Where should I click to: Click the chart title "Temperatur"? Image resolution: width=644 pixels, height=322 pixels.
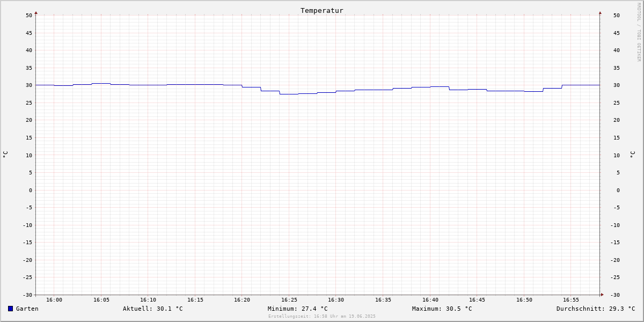point(322,10)
